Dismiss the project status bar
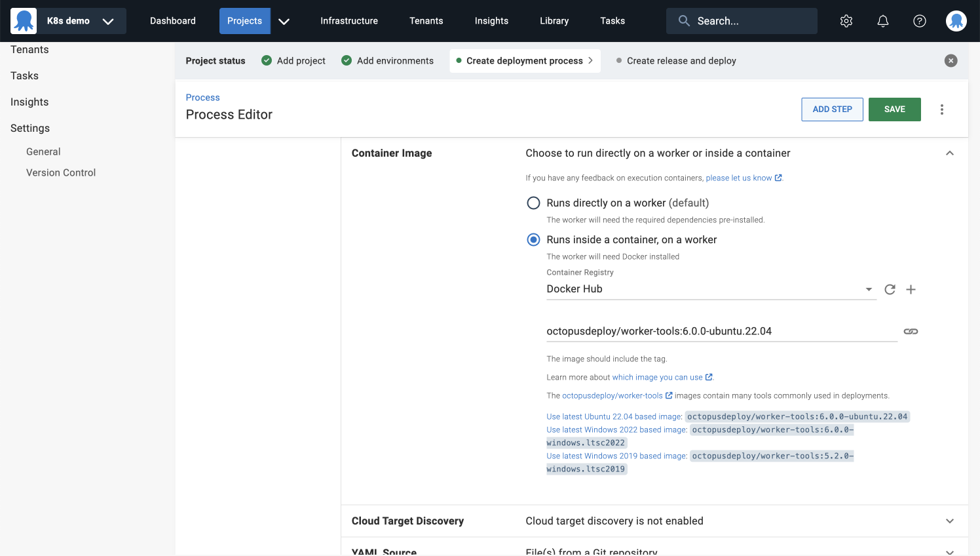The height and width of the screenshot is (556, 980). (x=951, y=61)
